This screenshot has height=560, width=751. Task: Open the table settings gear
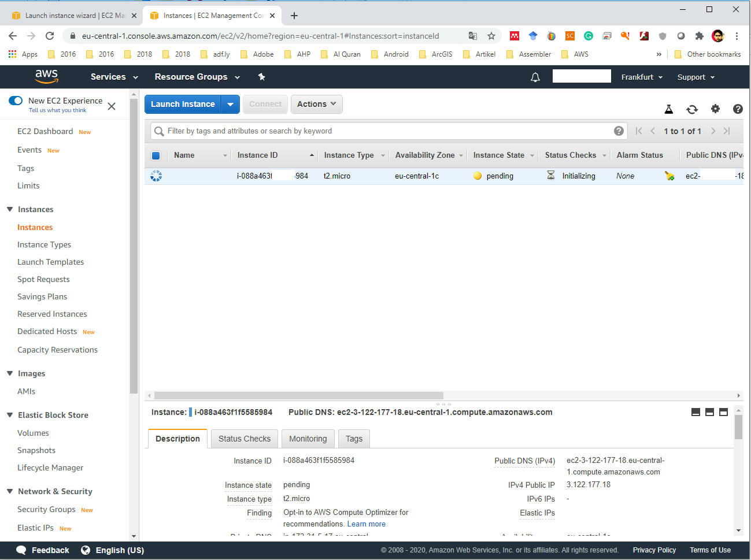pos(715,109)
